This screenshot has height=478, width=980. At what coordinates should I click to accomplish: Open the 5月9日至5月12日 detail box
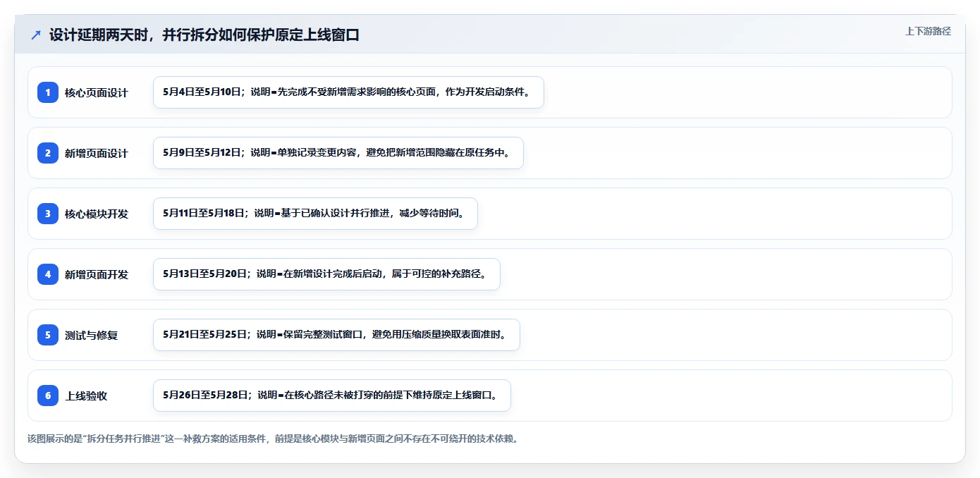[338, 153]
